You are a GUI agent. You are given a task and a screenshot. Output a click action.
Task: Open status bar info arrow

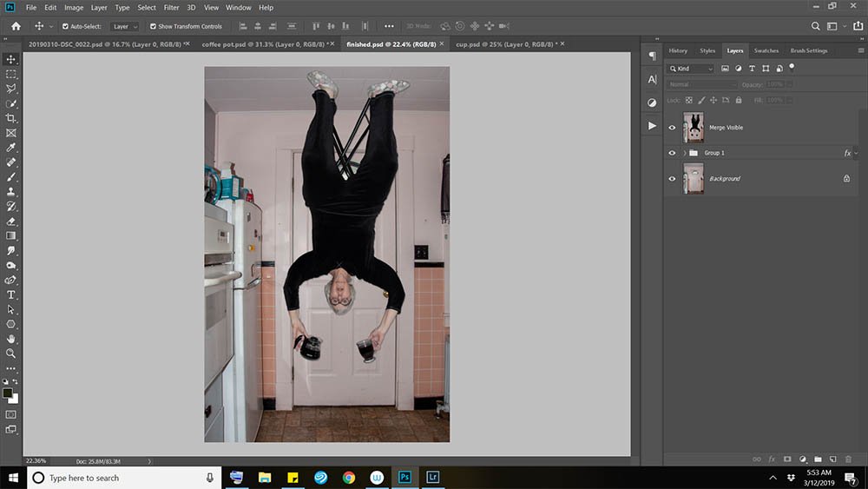point(149,460)
